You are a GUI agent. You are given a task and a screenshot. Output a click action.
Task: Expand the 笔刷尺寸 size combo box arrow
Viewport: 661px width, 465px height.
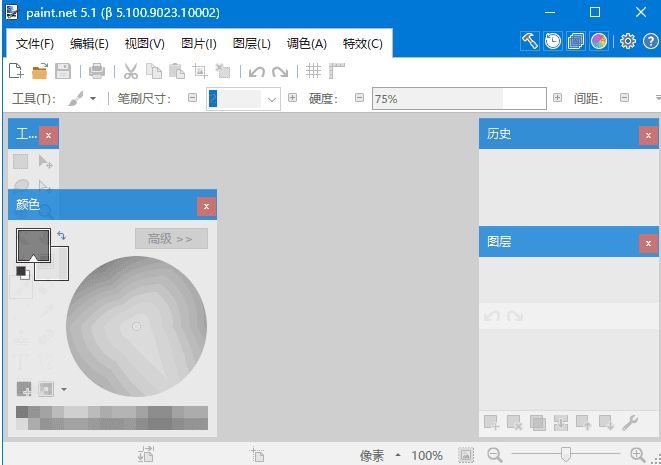[271, 99]
